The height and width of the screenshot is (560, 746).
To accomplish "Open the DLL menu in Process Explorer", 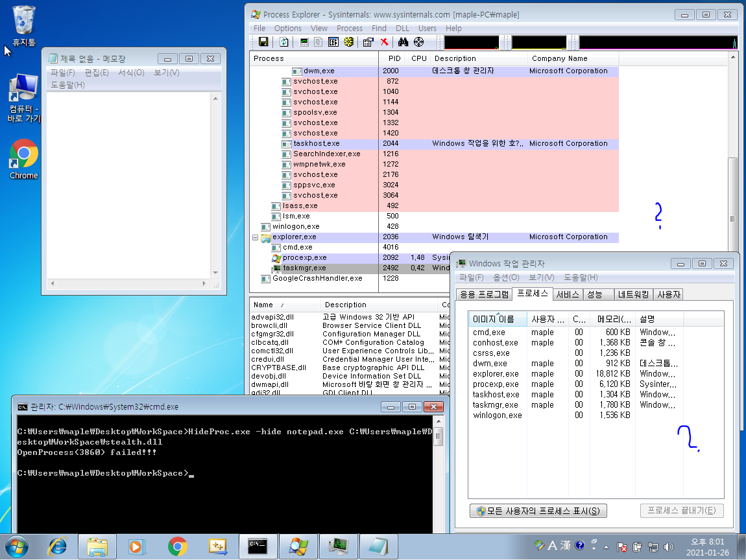I will coord(402,29).
